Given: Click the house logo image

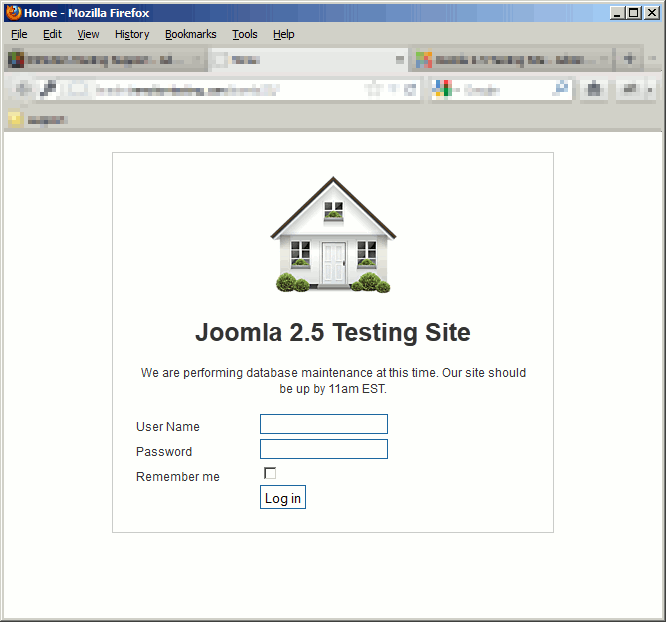Looking at the screenshot, I should 333,234.
